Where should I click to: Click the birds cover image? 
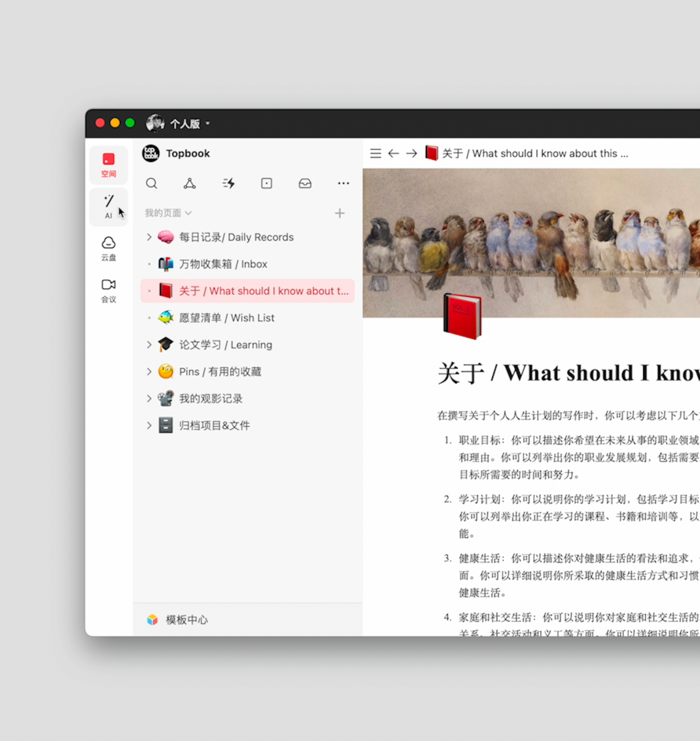pos(531,243)
